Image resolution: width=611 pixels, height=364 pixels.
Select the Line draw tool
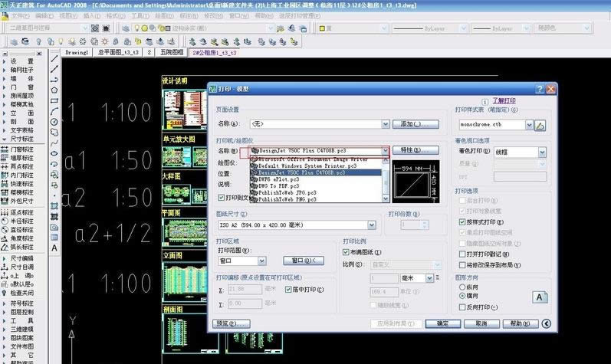click(x=54, y=58)
